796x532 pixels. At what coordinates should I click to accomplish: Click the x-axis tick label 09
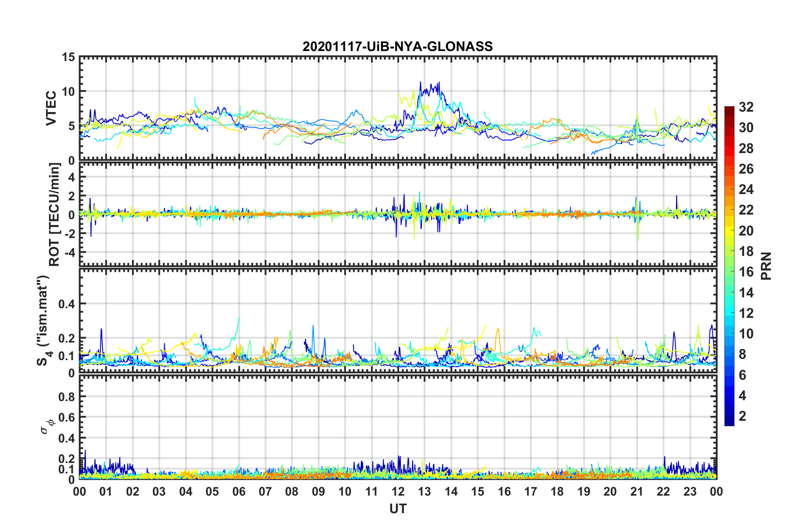click(318, 491)
